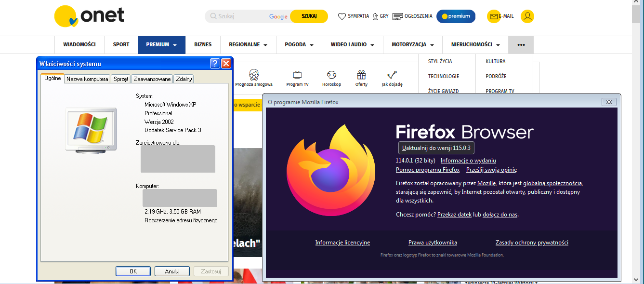644x284 pixels.
Task: Open Informacje licencyjne link
Action: coord(342,243)
